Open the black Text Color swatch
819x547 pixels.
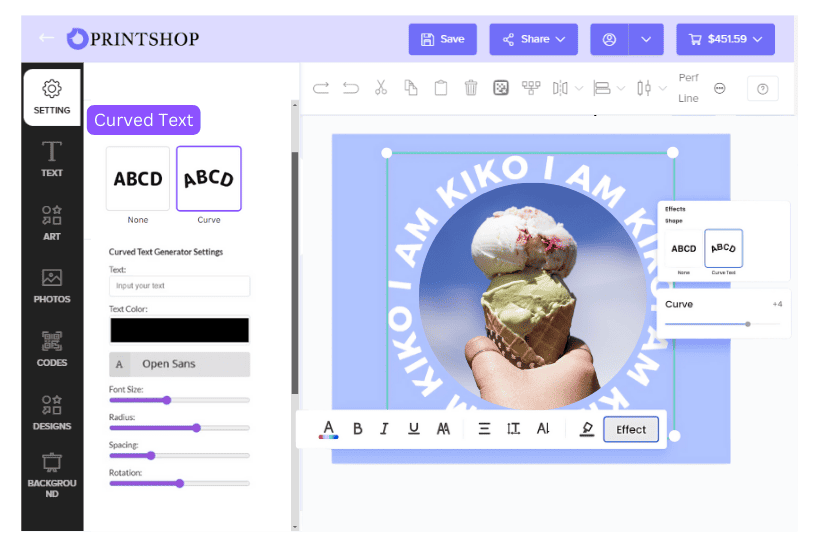pyautogui.click(x=180, y=330)
